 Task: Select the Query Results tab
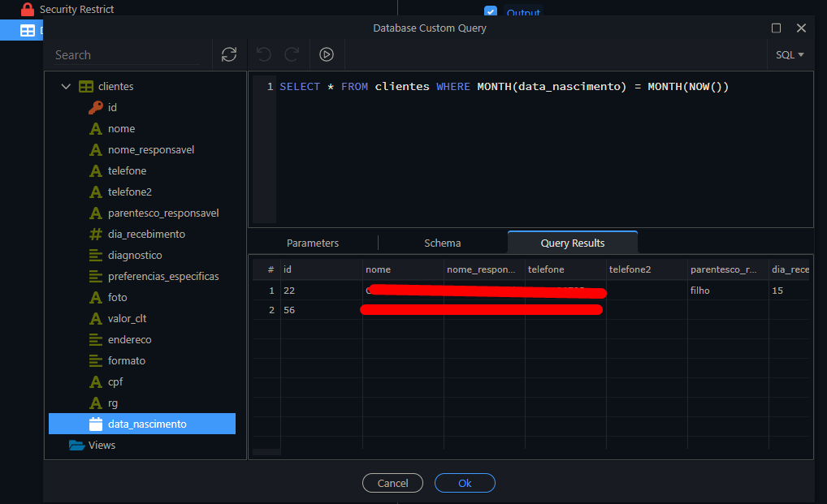point(572,243)
